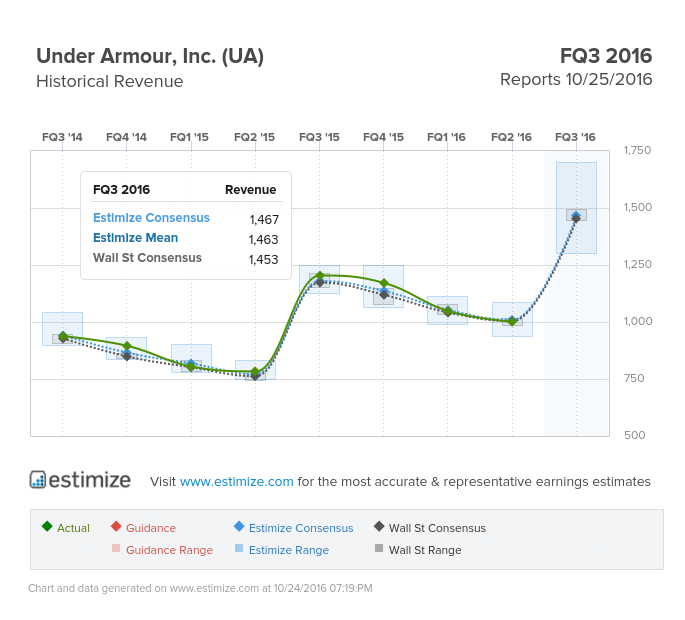The width and height of the screenshot is (685, 620).
Task: Click the 1,463 mean value
Action: [x=263, y=239]
